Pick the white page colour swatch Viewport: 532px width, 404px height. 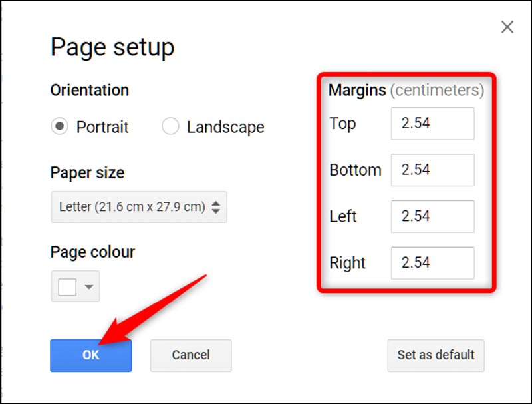coord(67,287)
